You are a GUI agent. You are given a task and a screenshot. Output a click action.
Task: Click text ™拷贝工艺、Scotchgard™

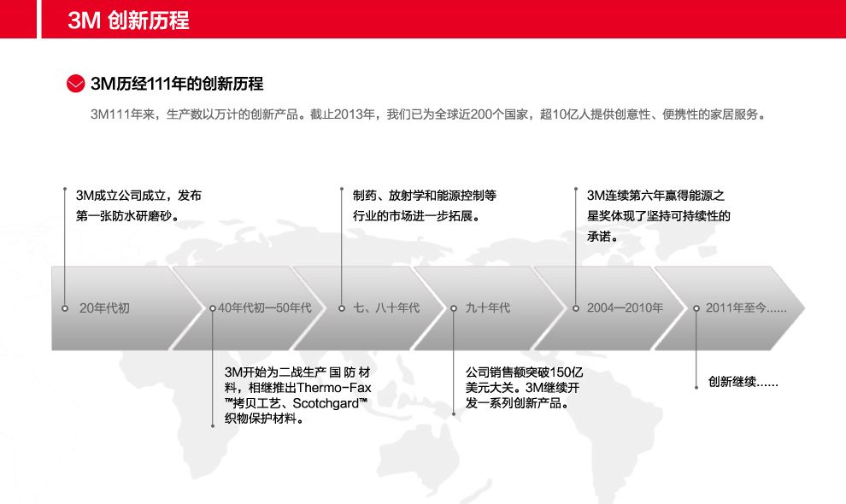point(297,403)
